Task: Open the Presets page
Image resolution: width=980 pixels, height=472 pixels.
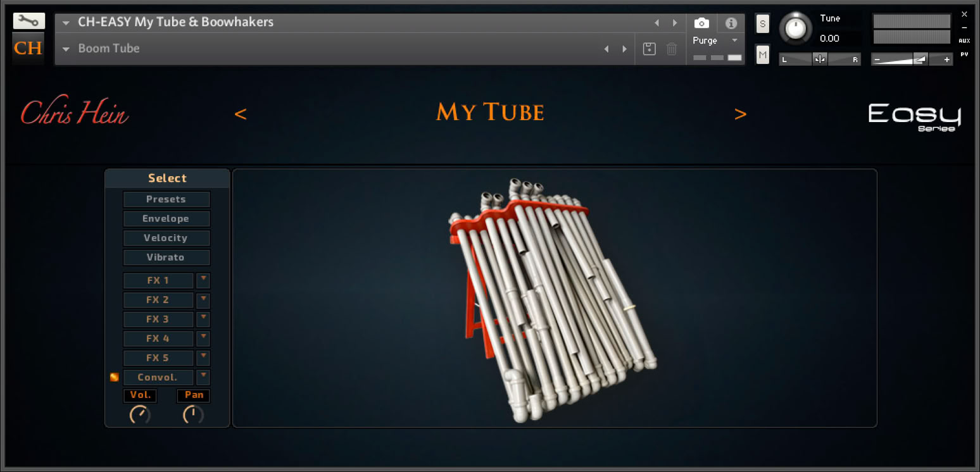Action: [x=166, y=199]
